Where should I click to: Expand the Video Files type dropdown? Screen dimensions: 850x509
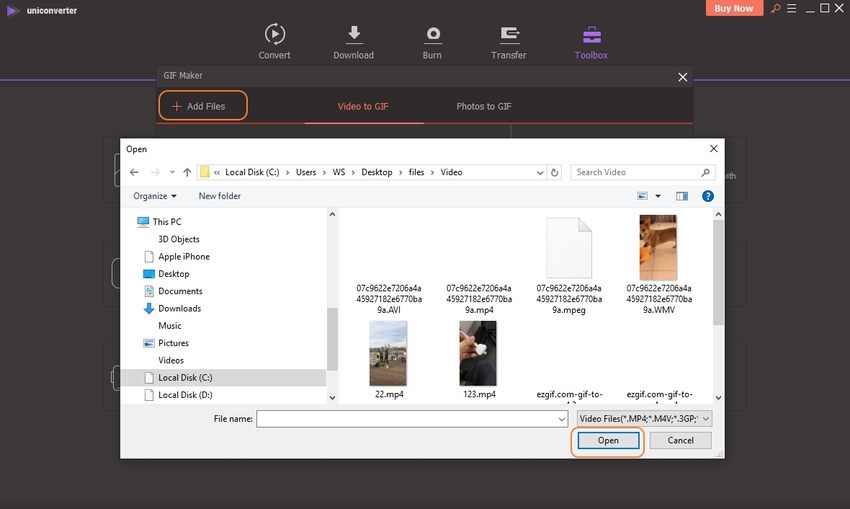(644, 418)
